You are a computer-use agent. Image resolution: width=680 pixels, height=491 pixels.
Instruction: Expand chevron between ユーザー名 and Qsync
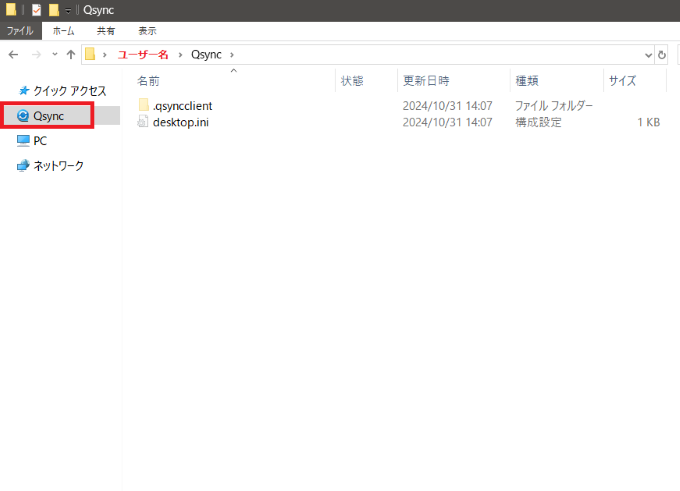pyautogui.click(x=180, y=55)
